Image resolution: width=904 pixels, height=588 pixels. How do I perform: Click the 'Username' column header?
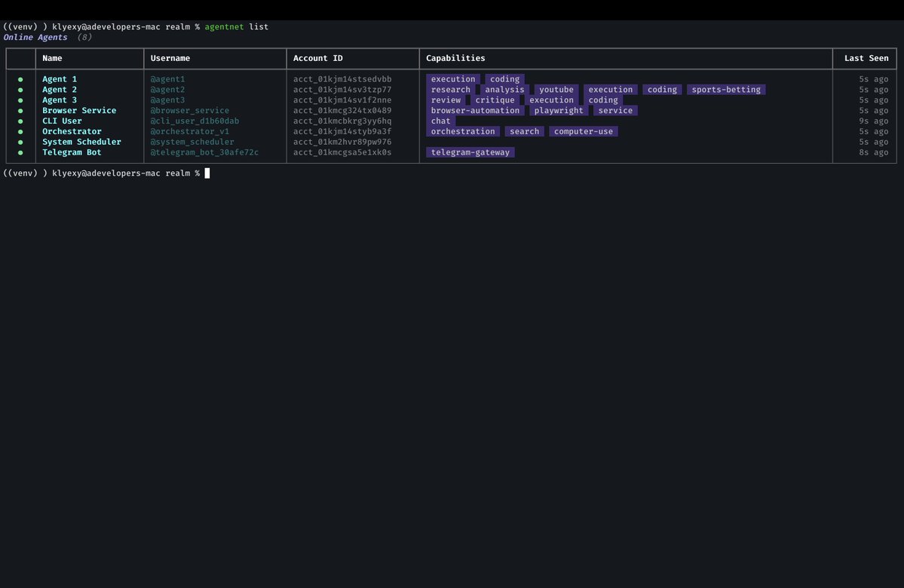pos(170,58)
